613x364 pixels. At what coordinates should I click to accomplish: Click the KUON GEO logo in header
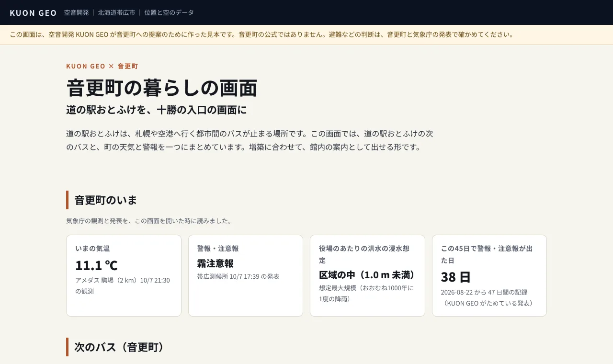point(34,13)
